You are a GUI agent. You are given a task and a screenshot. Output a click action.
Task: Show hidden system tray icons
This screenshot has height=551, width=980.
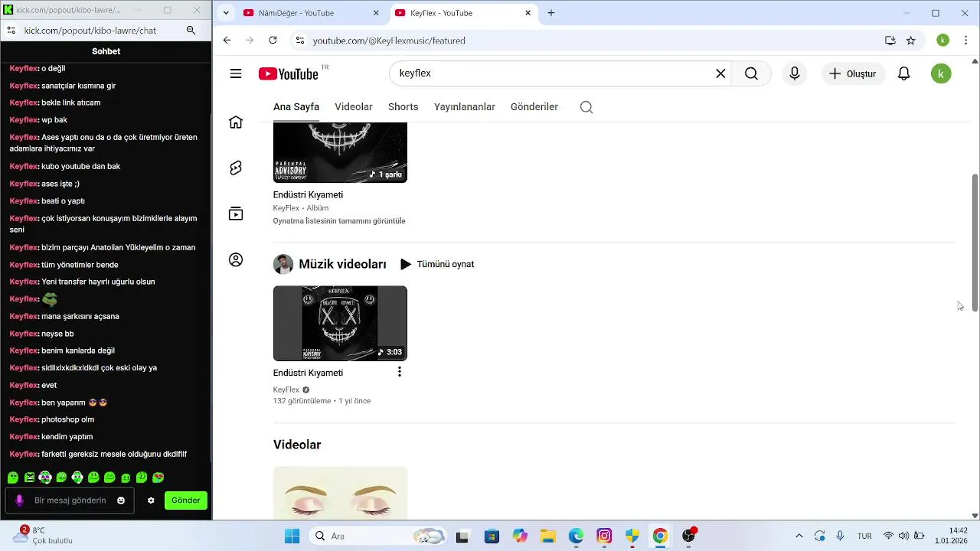pyautogui.click(x=799, y=536)
